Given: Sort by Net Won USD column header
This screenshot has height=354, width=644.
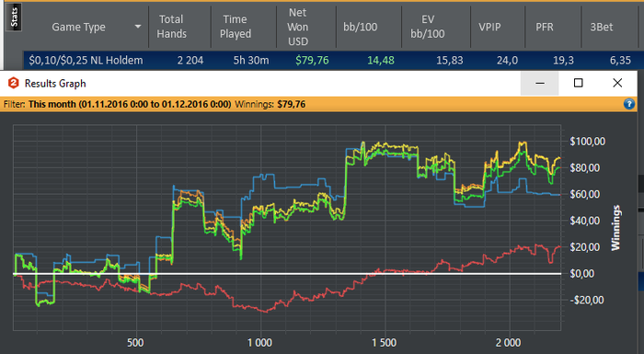Looking at the screenshot, I should pyautogui.click(x=298, y=27).
